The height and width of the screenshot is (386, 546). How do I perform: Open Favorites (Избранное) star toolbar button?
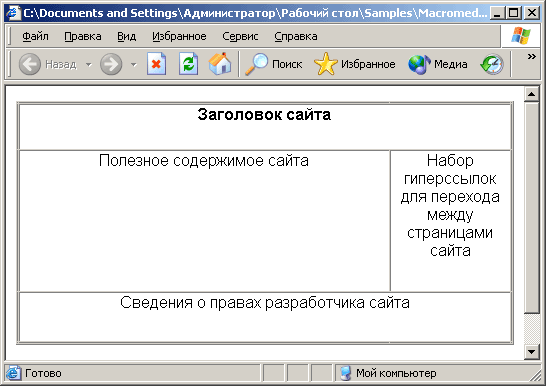(x=354, y=64)
